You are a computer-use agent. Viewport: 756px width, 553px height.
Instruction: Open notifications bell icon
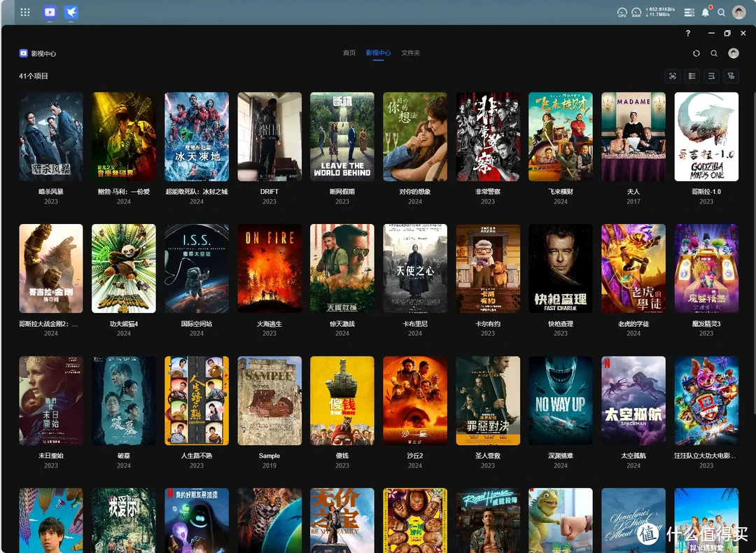tap(706, 12)
